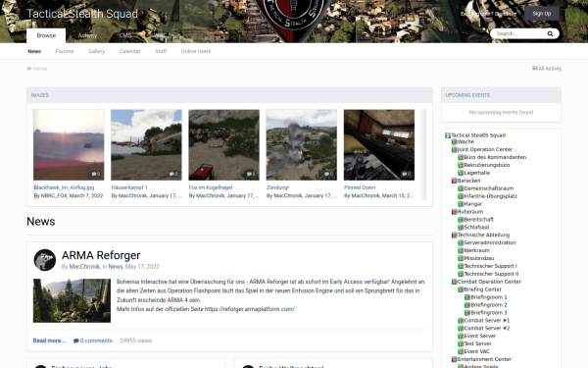Click the News category link in byline

click(x=116, y=267)
